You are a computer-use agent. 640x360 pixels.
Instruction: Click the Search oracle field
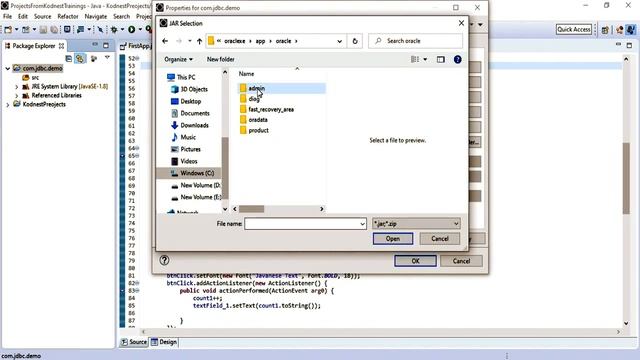pos(415,41)
